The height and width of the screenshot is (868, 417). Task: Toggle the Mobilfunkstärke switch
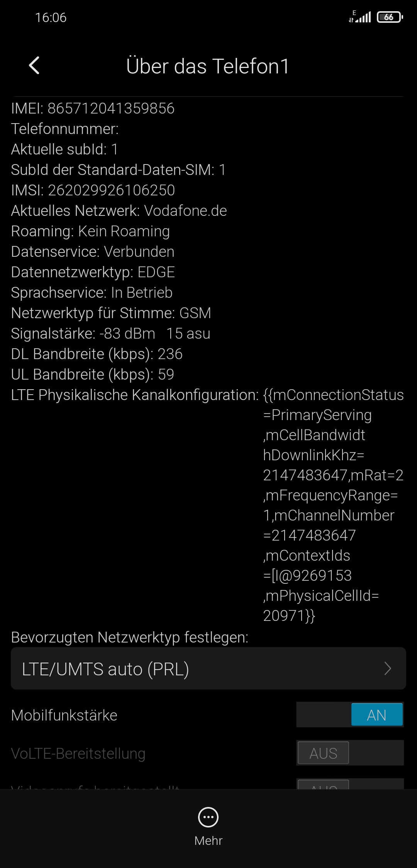coord(350,715)
